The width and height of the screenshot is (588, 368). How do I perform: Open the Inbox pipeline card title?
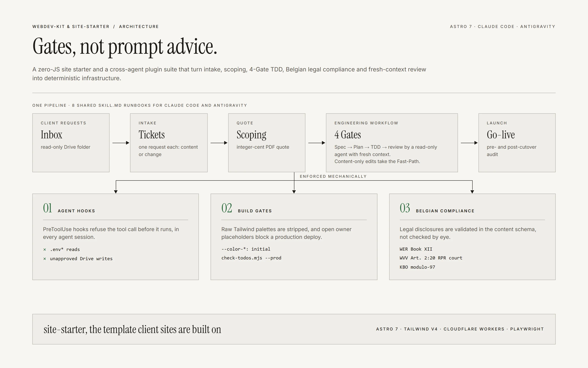point(51,135)
